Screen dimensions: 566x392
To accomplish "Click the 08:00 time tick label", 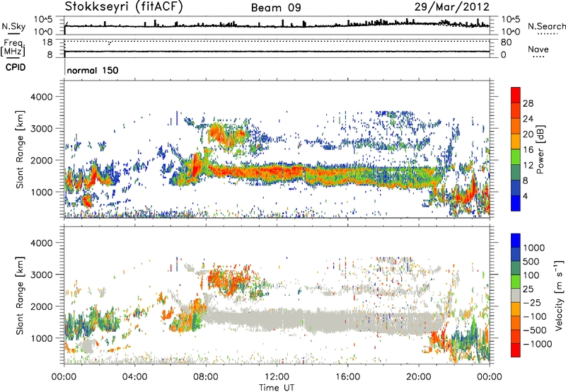I will tap(206, 377).
